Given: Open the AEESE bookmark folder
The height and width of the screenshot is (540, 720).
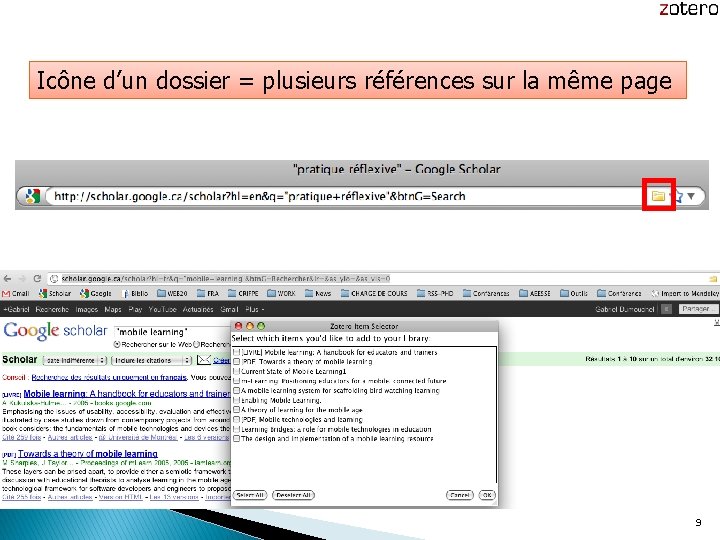Looking at the screenshot, I should [x=534, y=293].
